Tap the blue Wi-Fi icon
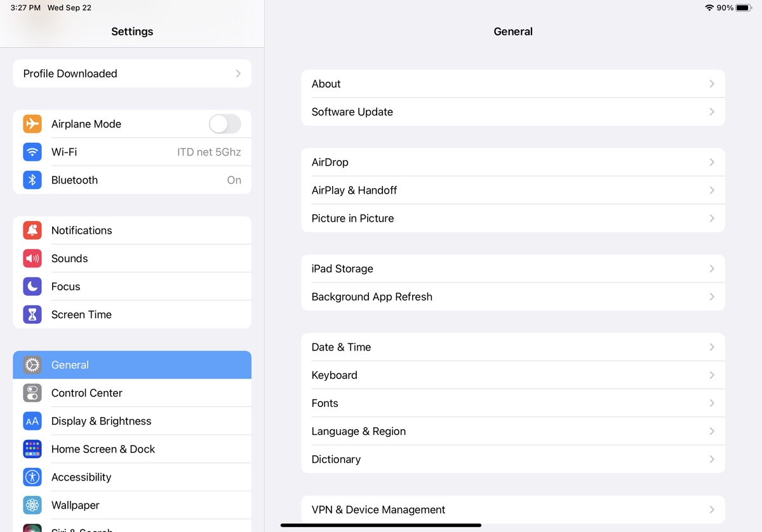The height and width of the screenshot is (532, 762). click(32, 152)
